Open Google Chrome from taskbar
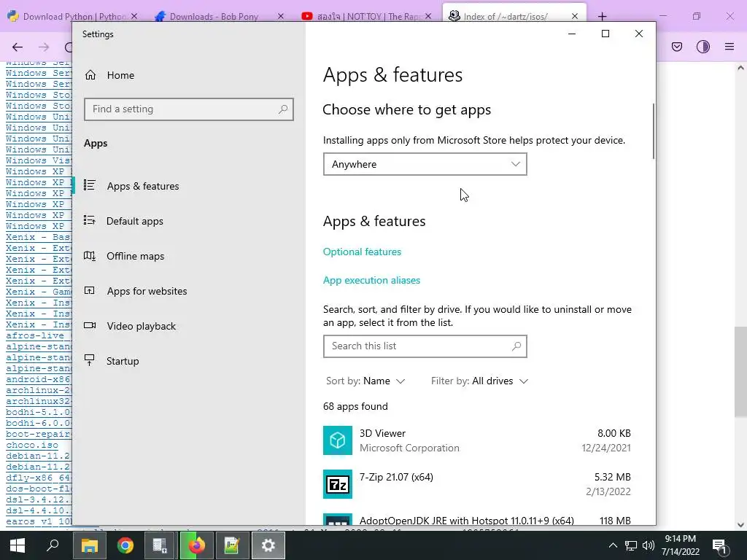 coord(125,545)
